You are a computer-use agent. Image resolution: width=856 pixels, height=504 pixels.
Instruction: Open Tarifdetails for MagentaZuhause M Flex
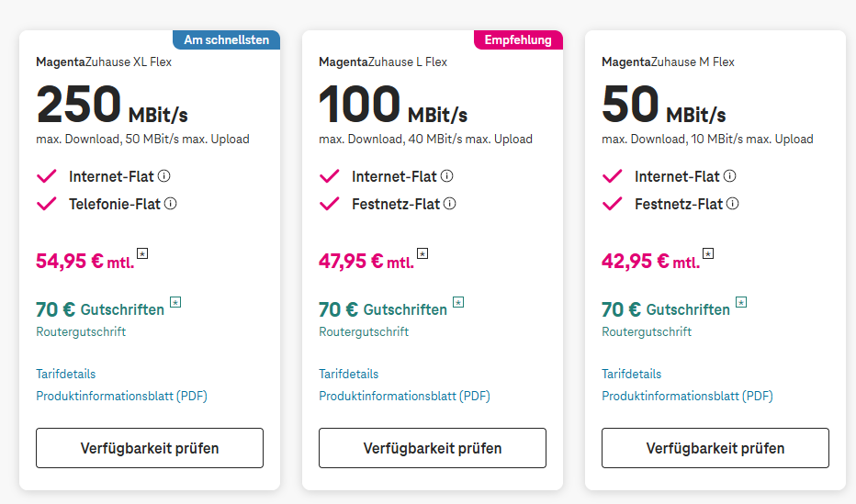[x=631, y=375]
